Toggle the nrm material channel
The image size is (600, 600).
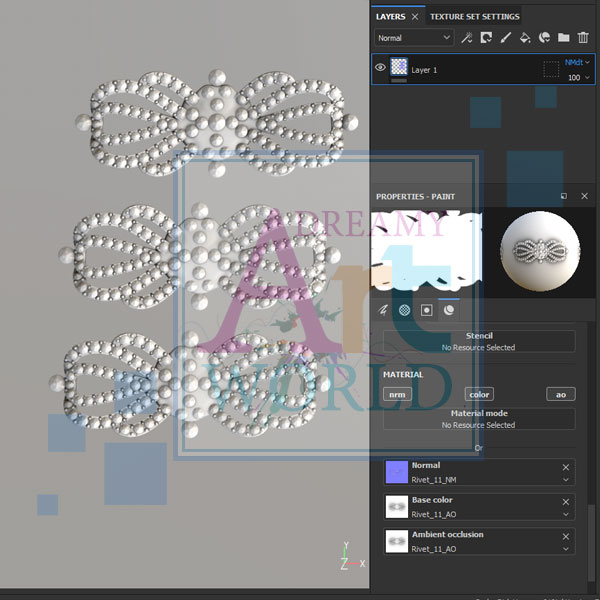397,394
